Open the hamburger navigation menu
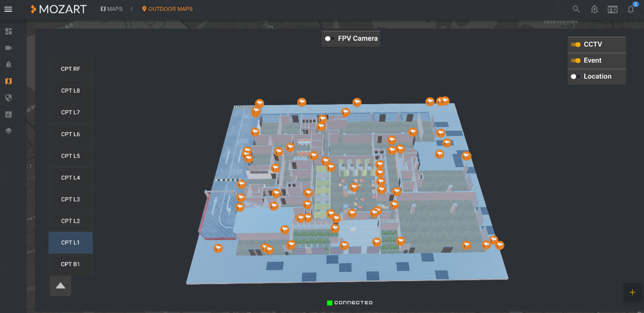The image size is (644, 313). [9, 9]
